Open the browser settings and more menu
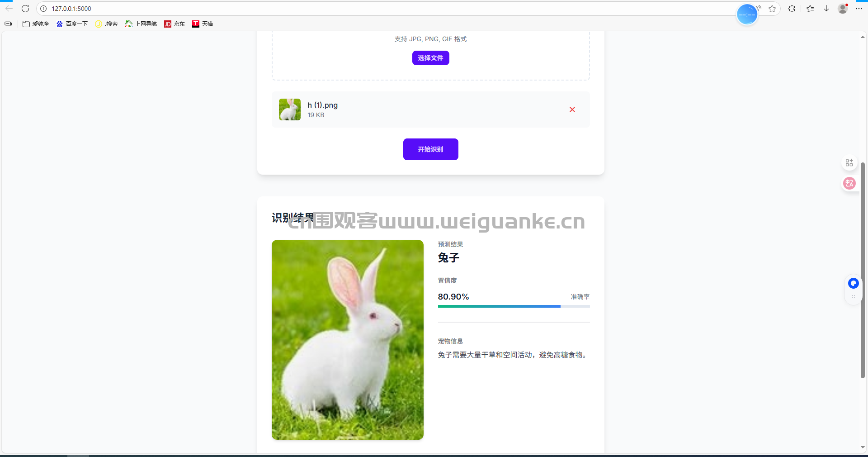Viewport: 868px width, 457px height. point(859,9)
